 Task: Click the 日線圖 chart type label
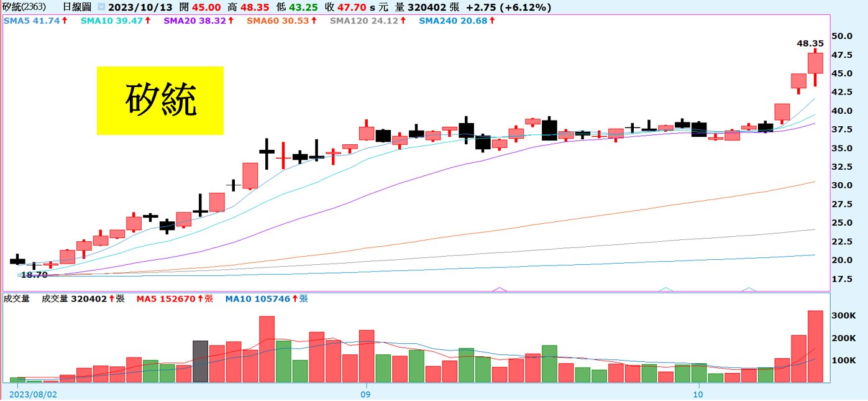(x=76, y=7)
